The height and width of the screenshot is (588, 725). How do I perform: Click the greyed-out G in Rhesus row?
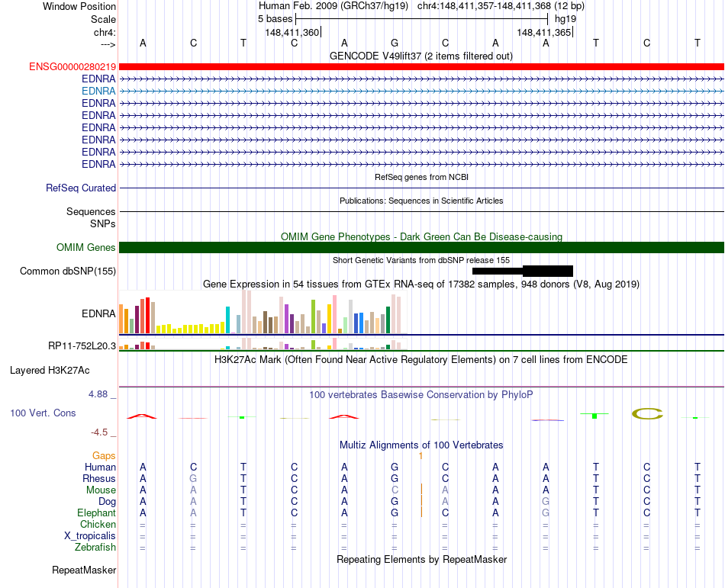pos(193,478)
